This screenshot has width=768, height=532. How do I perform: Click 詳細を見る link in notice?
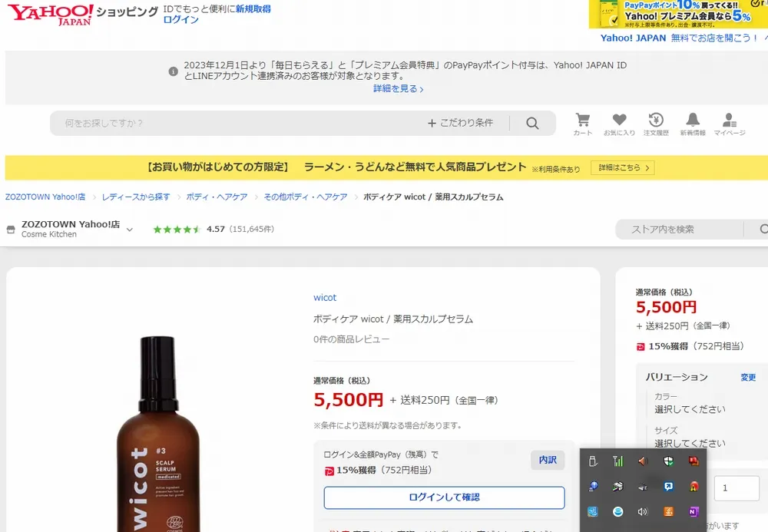coord(398,88)
